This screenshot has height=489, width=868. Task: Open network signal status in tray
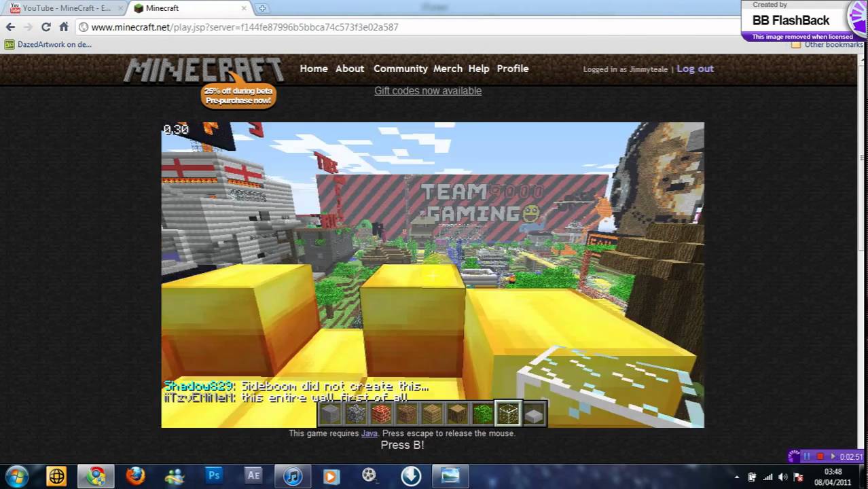coord(768,477)
